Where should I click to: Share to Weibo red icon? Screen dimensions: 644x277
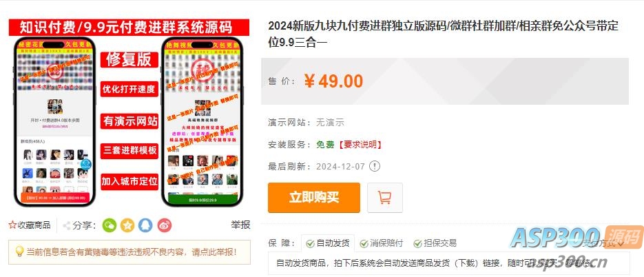(x=165, y=225)
